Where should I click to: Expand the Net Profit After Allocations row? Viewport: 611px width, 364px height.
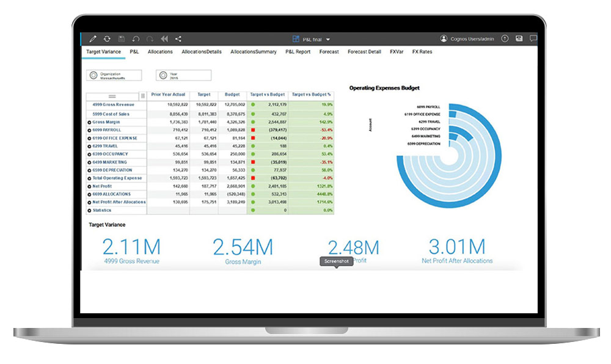[89, 202]
